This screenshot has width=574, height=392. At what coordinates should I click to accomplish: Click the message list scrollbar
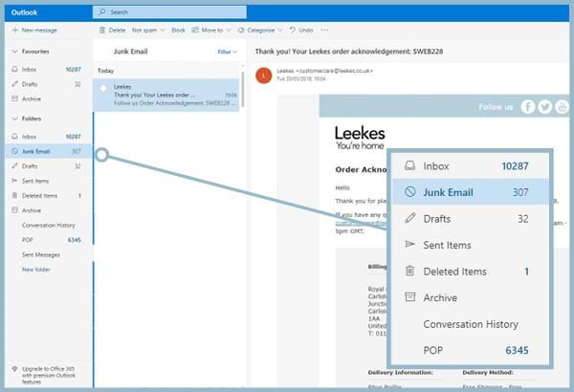click(242, 90)
